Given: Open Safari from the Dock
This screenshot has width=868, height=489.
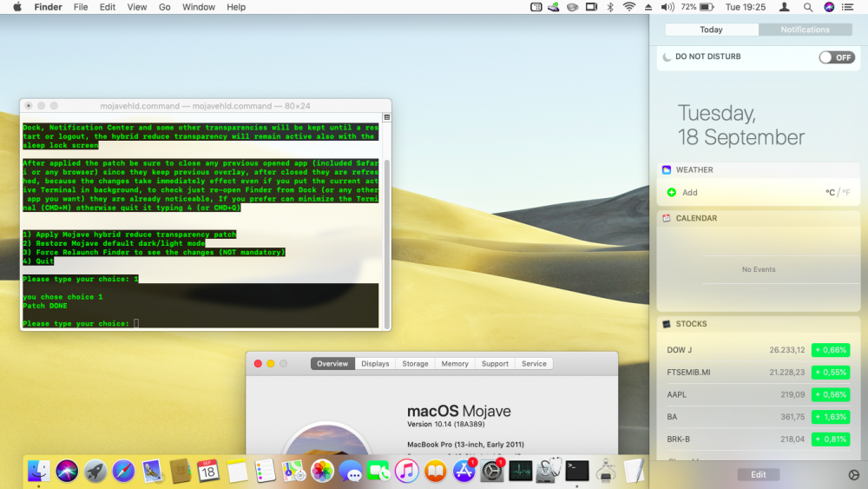Looking at the screenshot, I should point(123,472).
